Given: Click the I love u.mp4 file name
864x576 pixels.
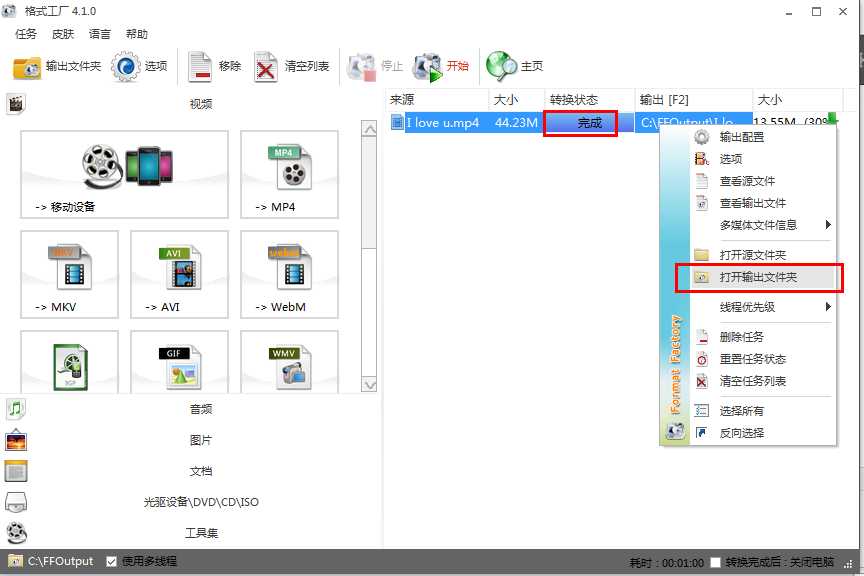Looking at the screenshot, I should [442, 122].
